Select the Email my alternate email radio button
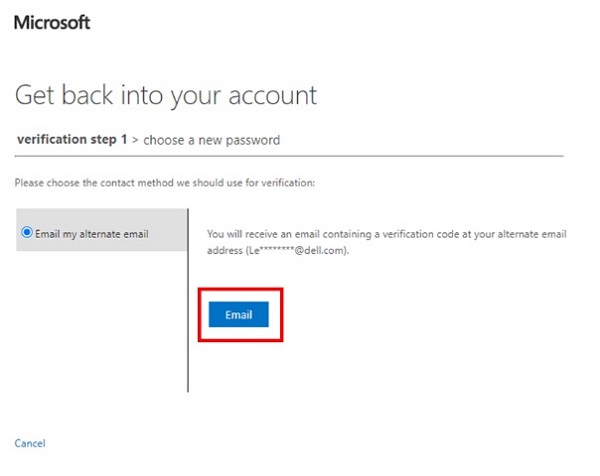The height and width of the screenshot is (476, 600). pyautogui.click(x=27, y=234)
